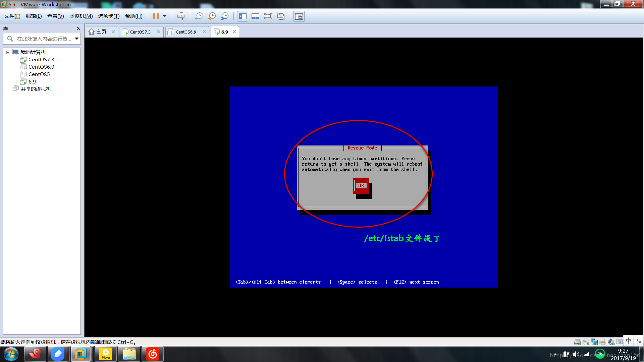Close the CentOS7.3 tab

point(159,32)
